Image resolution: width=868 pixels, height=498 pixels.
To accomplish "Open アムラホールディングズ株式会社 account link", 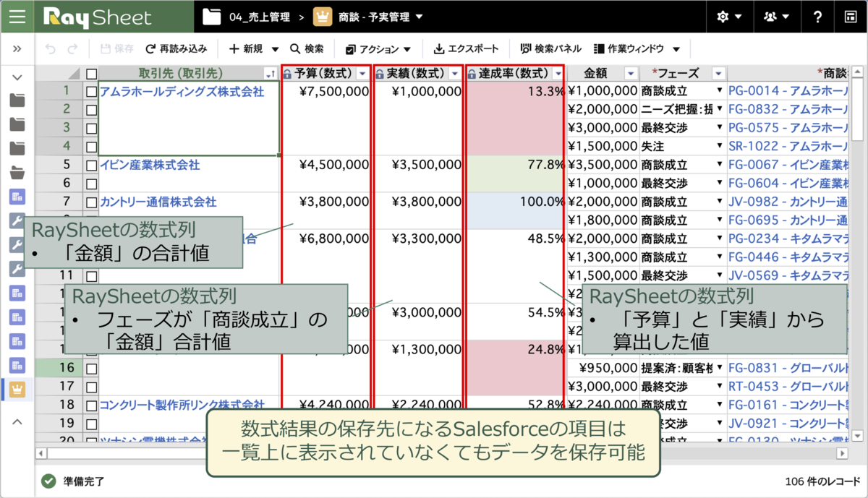I will point(182,92).
